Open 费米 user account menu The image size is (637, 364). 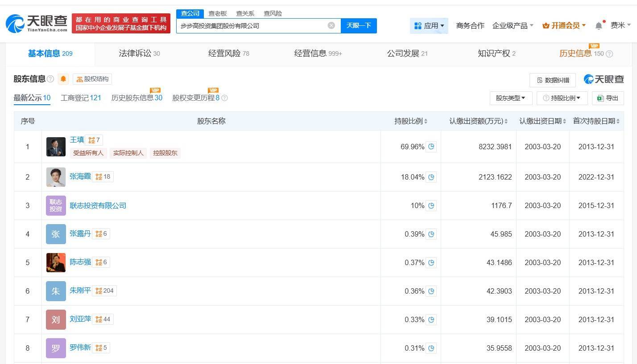[x=621, y=25]
